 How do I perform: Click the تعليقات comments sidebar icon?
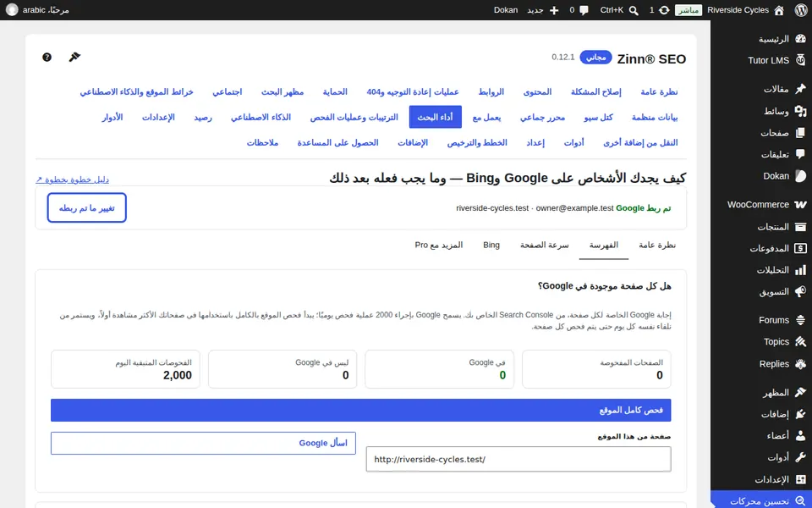click(800, 154)
